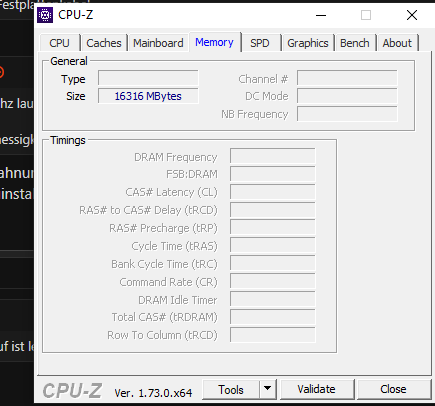Close the CPU-Z window with X

pos(412,15)
